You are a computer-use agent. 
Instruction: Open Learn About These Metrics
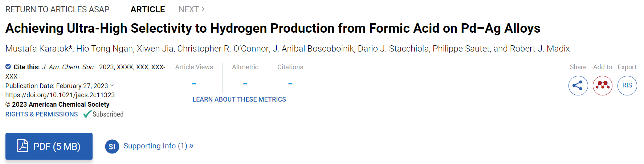click(x=239, y=99)
